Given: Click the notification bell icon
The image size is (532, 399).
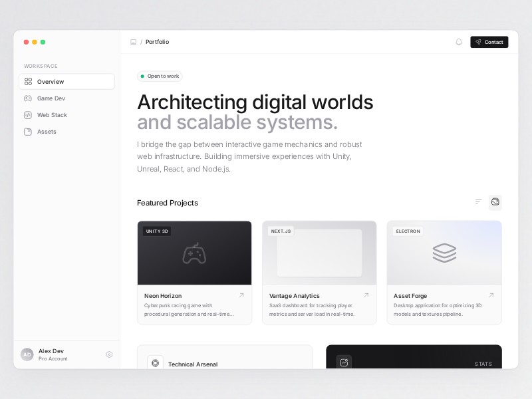Looking at the screenshot, I should coord(459,42).
